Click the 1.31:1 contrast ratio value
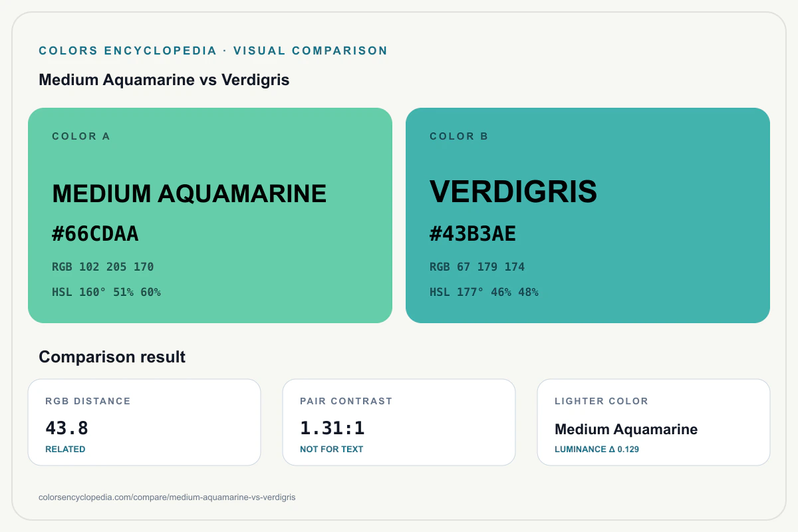This screenshot has height=532, width=798. 332,428
